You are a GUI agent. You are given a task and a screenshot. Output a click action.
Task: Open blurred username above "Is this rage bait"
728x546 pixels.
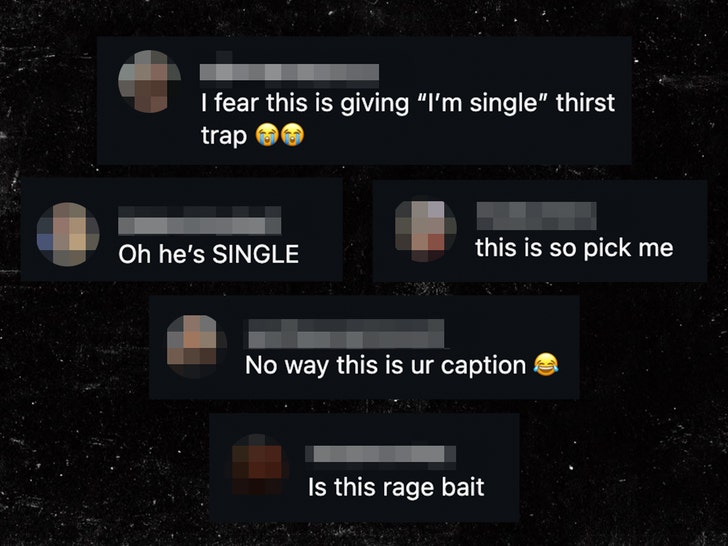click(x=380, y=454)
